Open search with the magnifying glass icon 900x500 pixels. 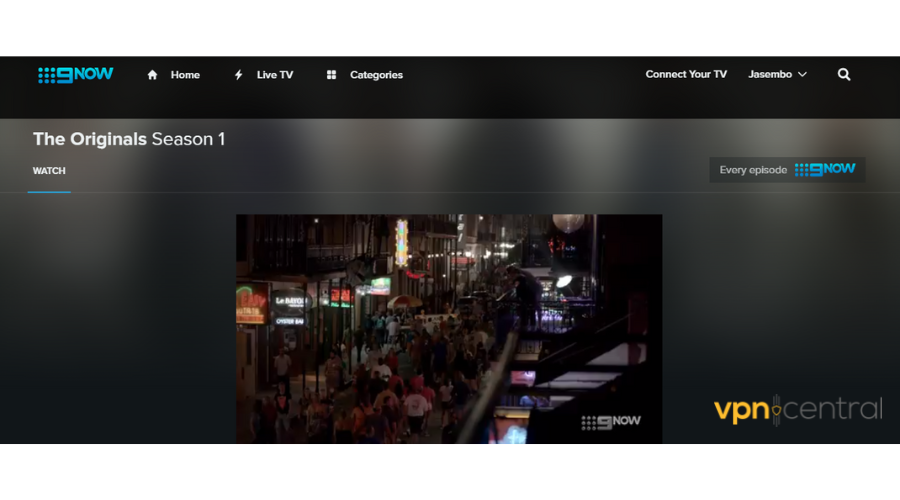(x=844, y=74)
